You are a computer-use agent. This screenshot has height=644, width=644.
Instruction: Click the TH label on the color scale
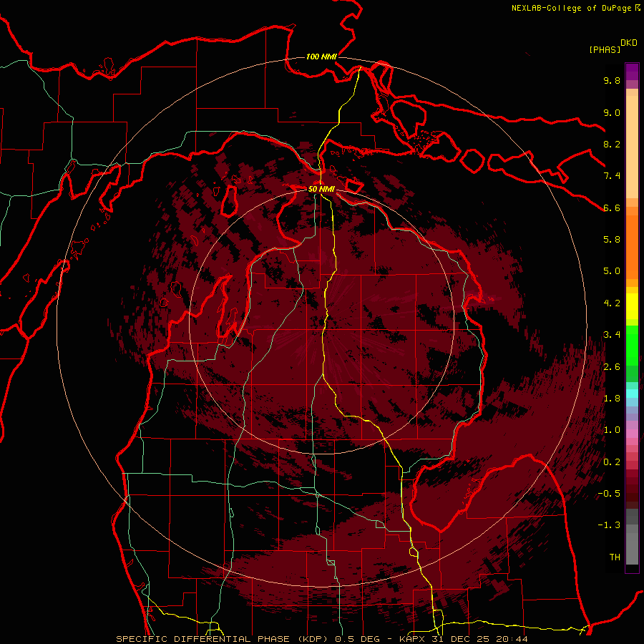615,557
